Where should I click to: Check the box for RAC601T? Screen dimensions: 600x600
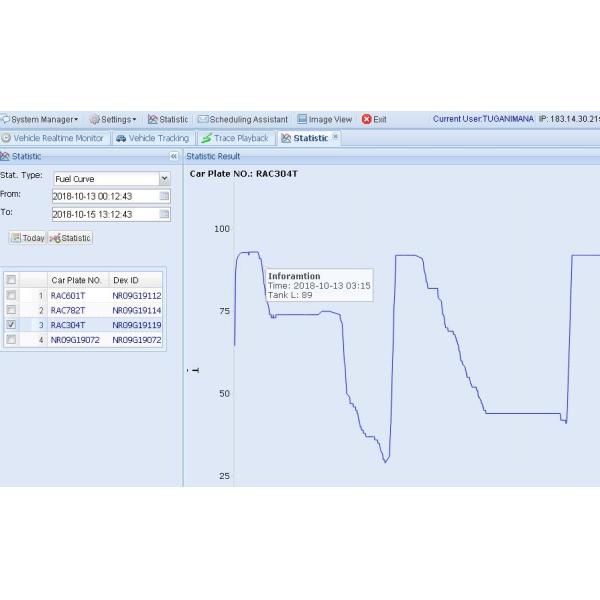[11, 296]
